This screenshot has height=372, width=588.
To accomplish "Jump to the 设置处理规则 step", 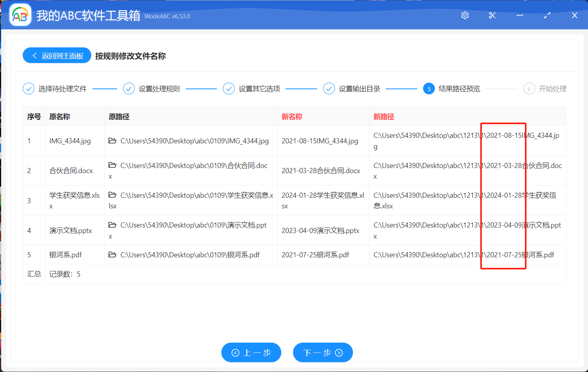I will pos(152,89).
